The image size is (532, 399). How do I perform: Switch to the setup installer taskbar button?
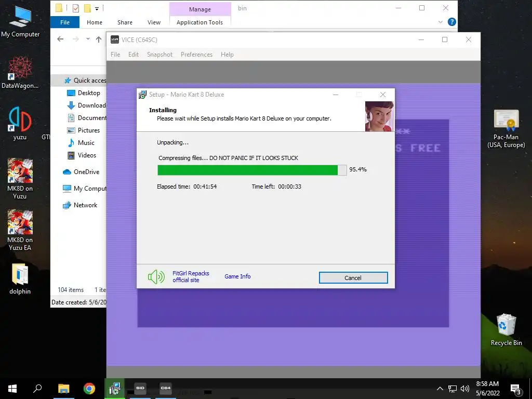click(x=115, y=389)
